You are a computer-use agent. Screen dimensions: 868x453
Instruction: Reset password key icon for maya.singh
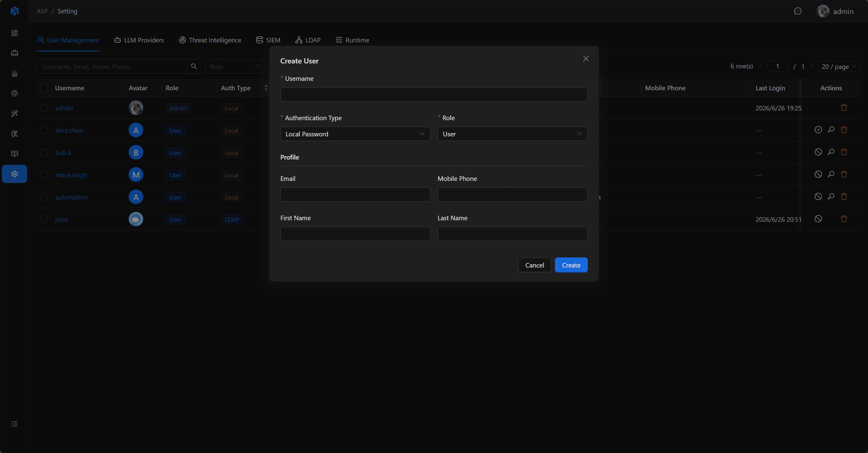tap(831, 174)
